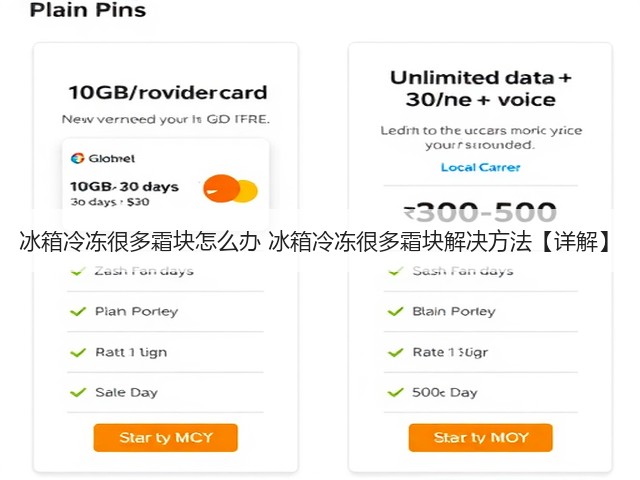Screen dimensions: 640x480
Task: Click the Star ty MCY button
Action: 165,438
